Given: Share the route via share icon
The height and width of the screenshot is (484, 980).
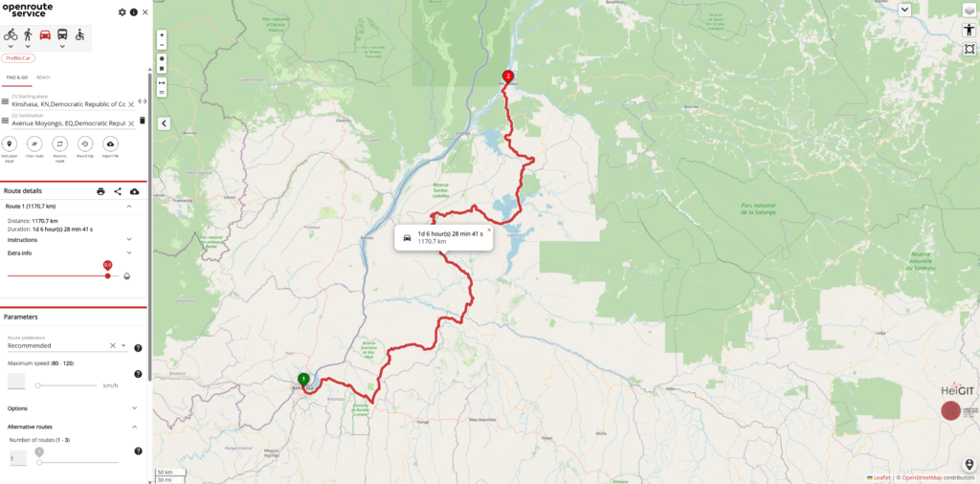Looking at the screenshot, I should click(118, 191).
